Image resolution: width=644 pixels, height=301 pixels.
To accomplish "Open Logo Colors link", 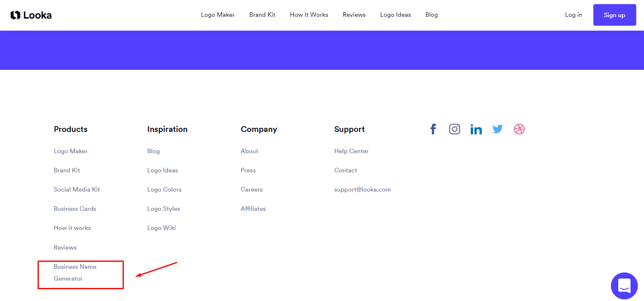I will (x=164, y=190).
